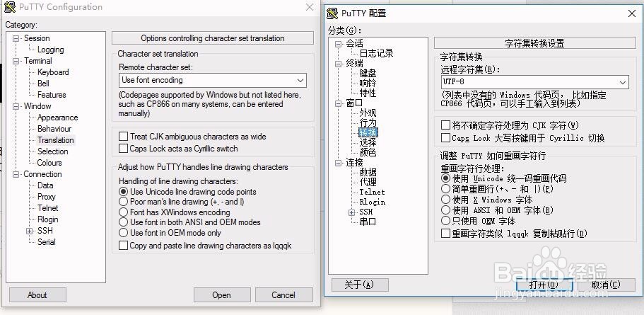The height and width of the screenshot is (315, 644).
Task: Select Colours in category tree
Action: coord(49,163)
